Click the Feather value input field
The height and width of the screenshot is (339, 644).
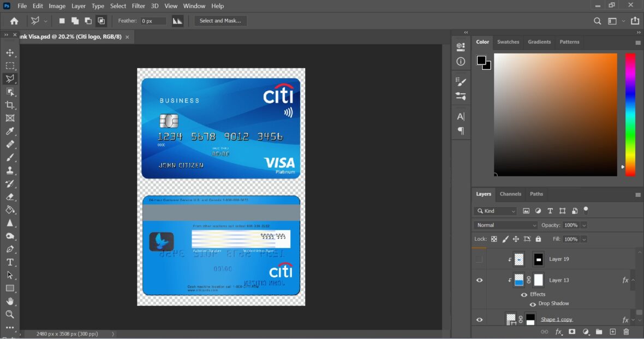point(153,21)
